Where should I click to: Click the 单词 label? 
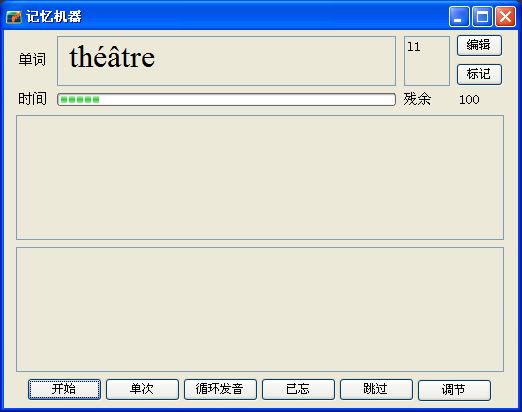tap(32, 60)
